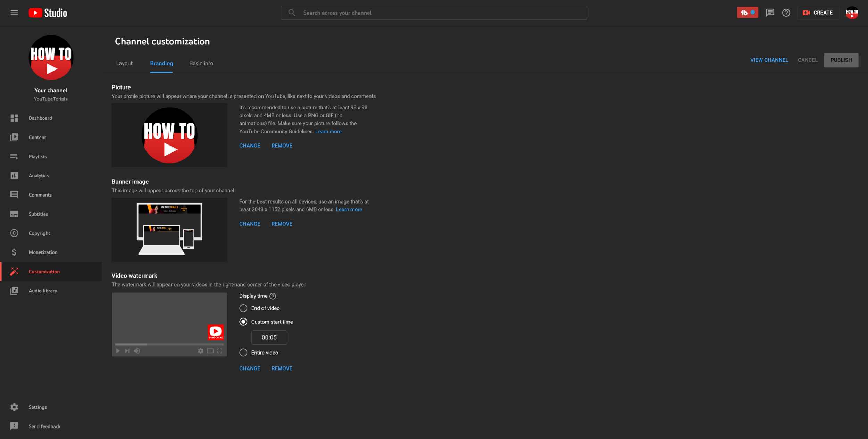Open Dashboard from the sidebar
The width and height of the screenshot is (868, 439).
(40, 118)
